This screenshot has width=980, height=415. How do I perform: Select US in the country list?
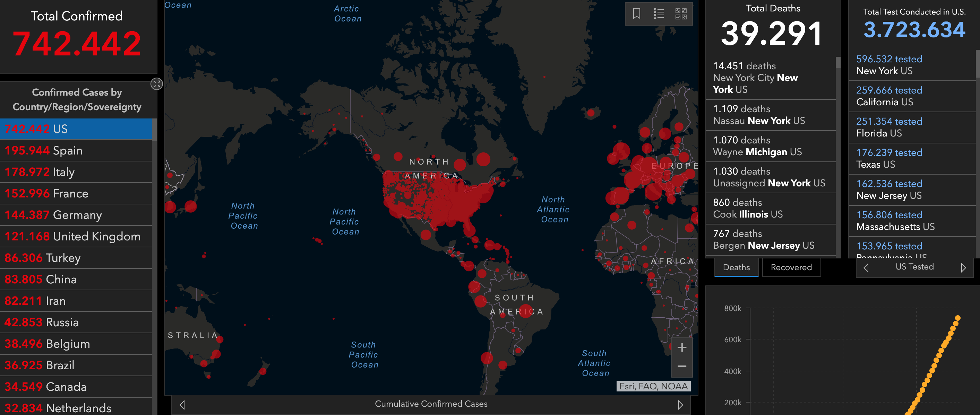click(x=76, y=129)
